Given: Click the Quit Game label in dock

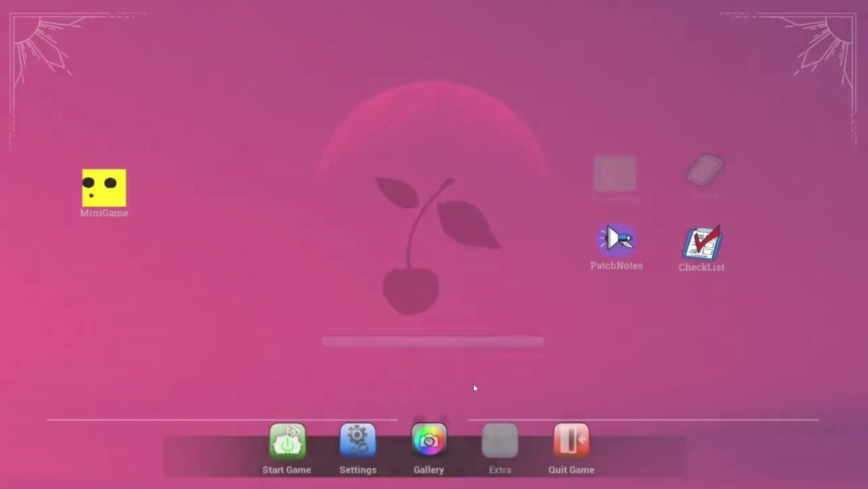Looking at the screenshot, I should point(571,470).
